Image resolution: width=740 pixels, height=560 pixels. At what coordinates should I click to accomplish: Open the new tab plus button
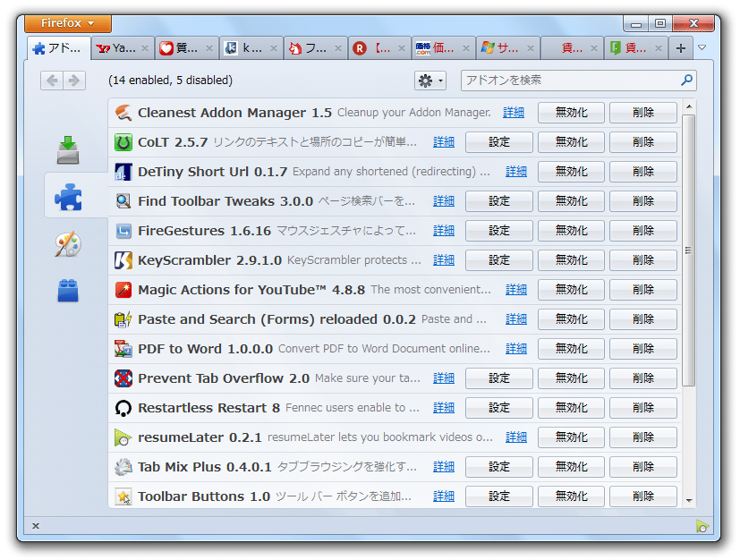click(681, 48)
